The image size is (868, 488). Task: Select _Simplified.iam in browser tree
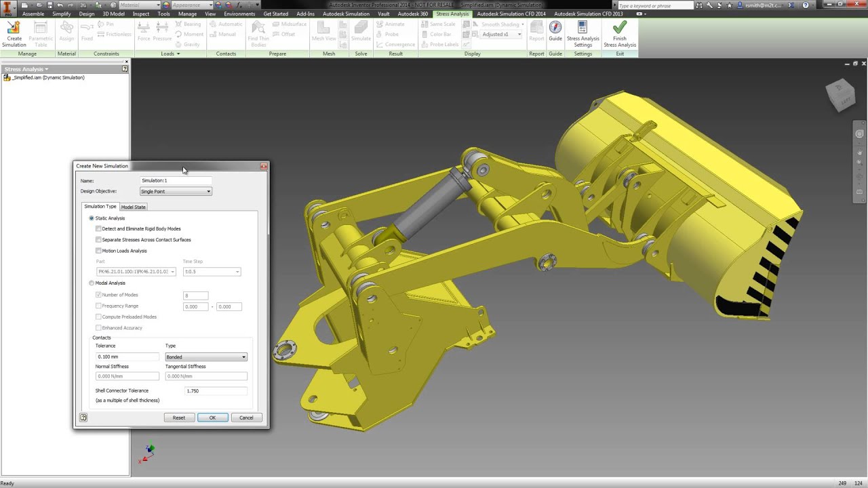click(43, 78)
